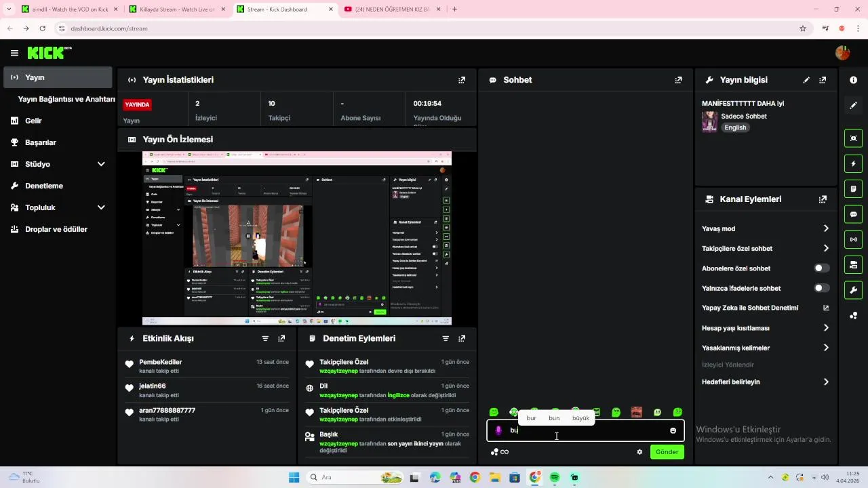The image size is (868, 488).
Task: Reload the page with browser refresh button
Action: pos(42,28)
